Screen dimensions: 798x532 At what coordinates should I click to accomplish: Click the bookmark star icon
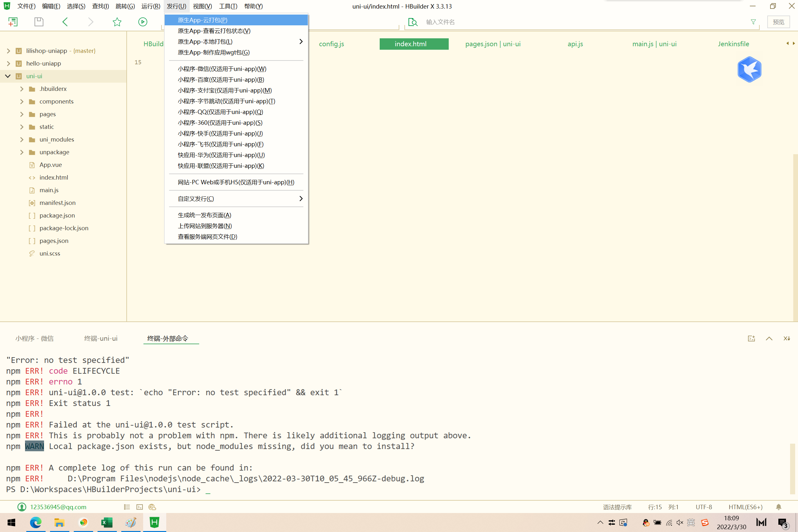coord(117,22)
